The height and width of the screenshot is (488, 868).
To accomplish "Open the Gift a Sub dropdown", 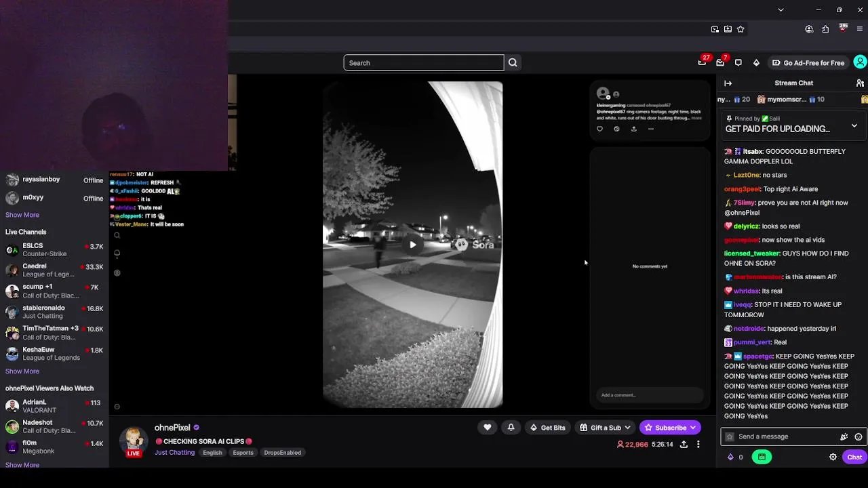I will 606,428.
